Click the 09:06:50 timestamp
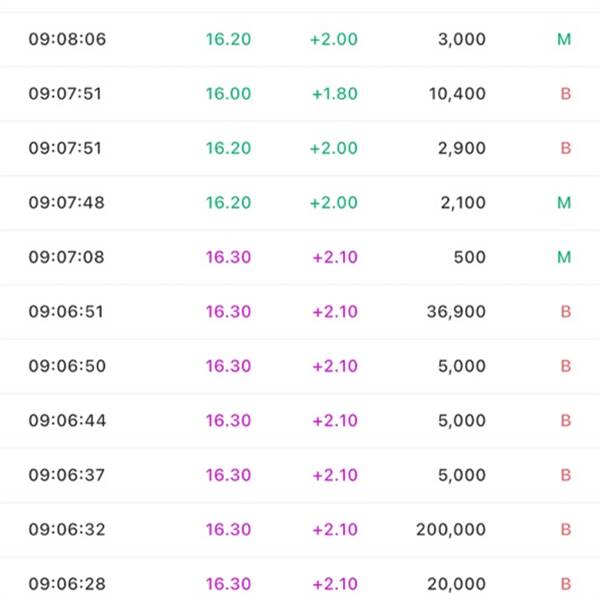Image resolution: width=600 pixels, height=600 pixels. pos(67,366)
